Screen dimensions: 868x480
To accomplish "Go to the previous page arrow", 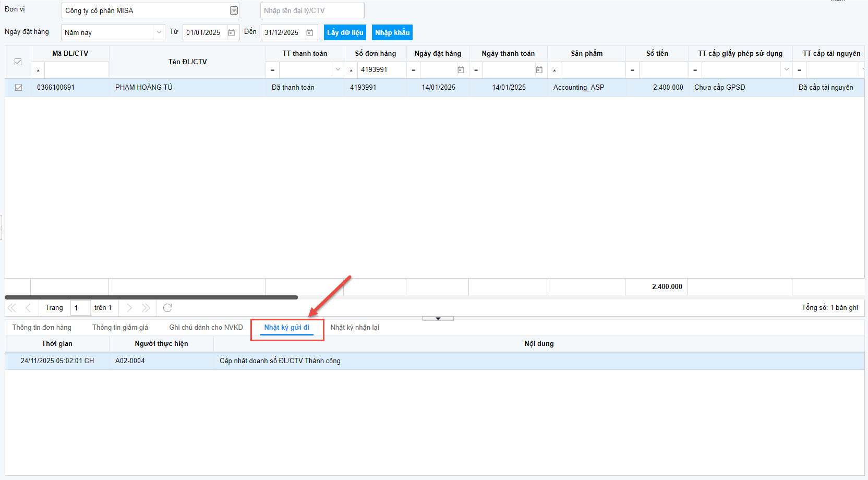I will [x=28, y=308].
